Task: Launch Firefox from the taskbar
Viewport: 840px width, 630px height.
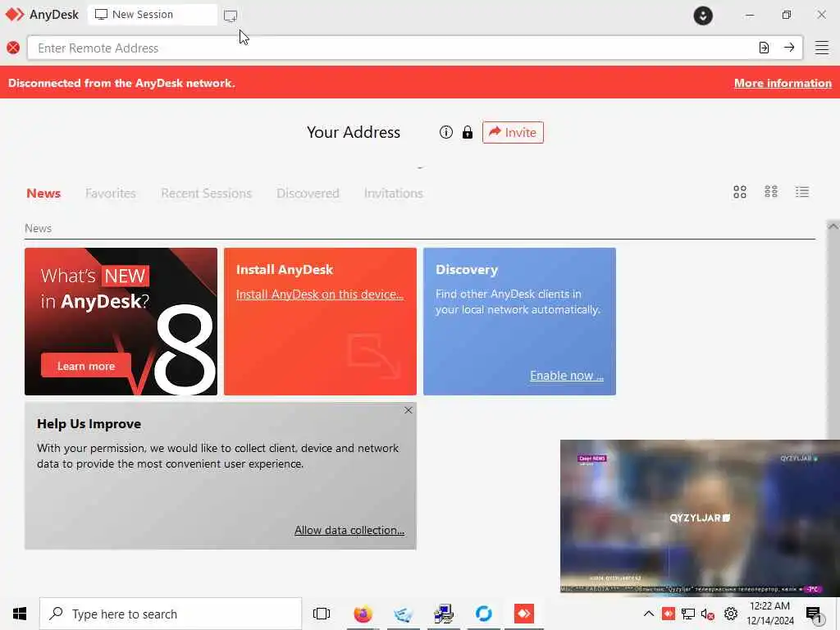Action: click(363, 614)
